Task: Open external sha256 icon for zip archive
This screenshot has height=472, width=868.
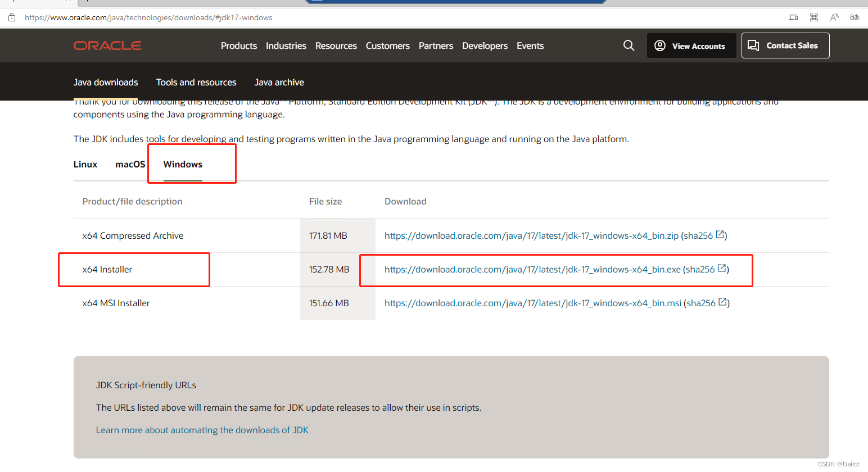Action: 720,235
